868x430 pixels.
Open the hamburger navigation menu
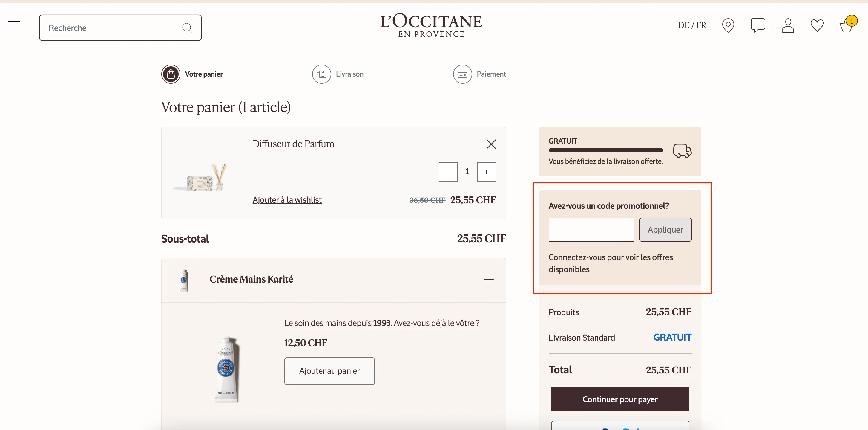coord(14,26)
